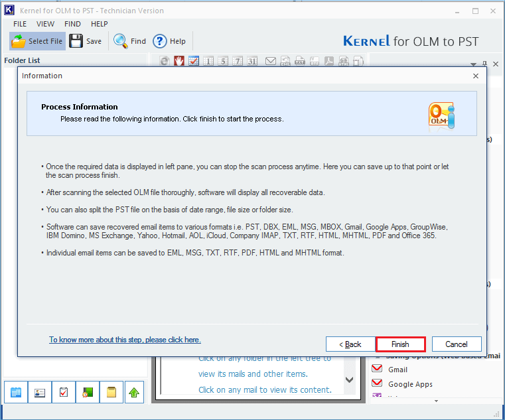The height and width of the screenshot is (420, 505).
Task: Click the 1 day calendar icon
Action: pyautogui.click(x=208, y=61)
